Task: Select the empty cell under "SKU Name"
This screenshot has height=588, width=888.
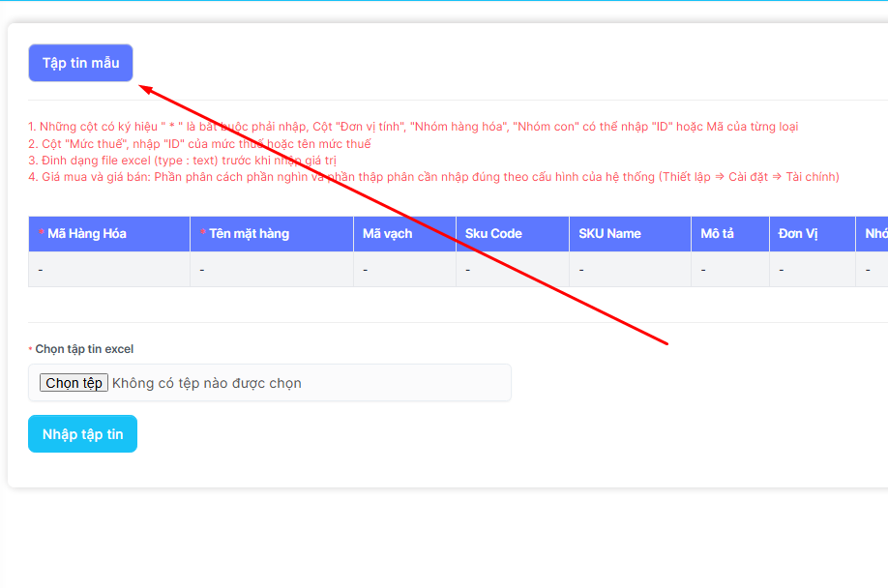Action: click(630, 270)
